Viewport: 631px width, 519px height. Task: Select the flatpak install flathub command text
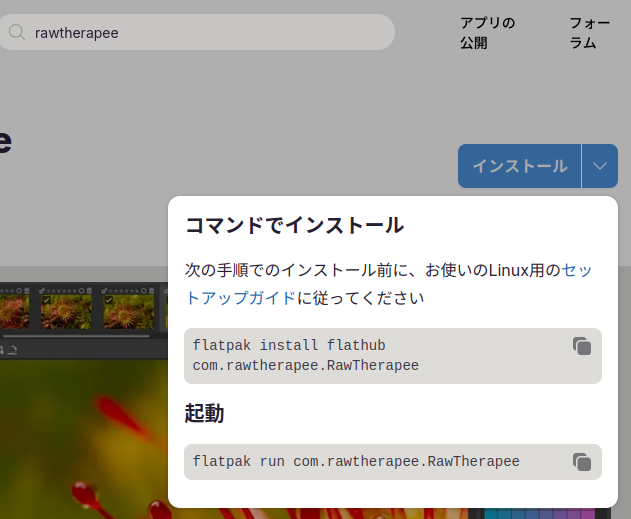[x=306, y=355]
